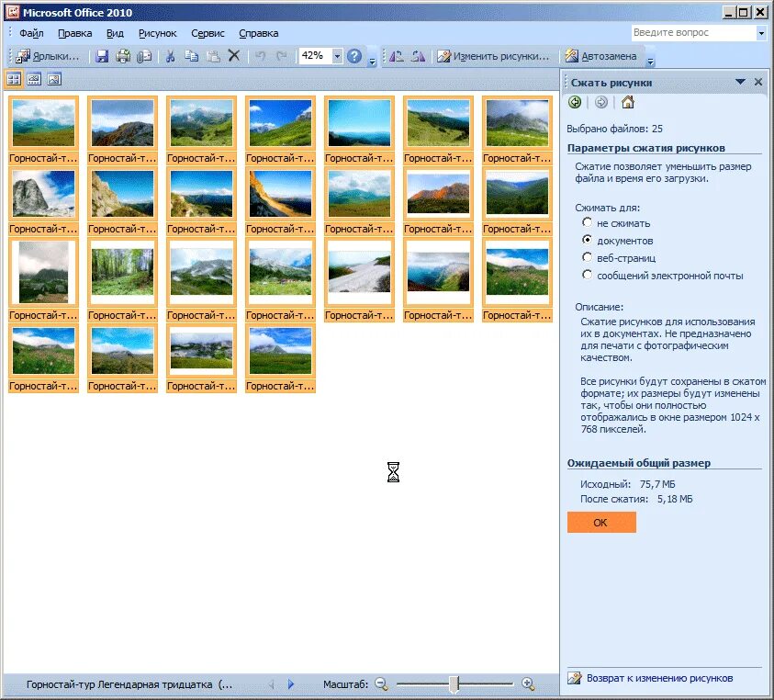774x700 pixels.
Task: Click 'Горностай-тур Легендарная тридцатка' status text
Action: click(x=129, y=684)
